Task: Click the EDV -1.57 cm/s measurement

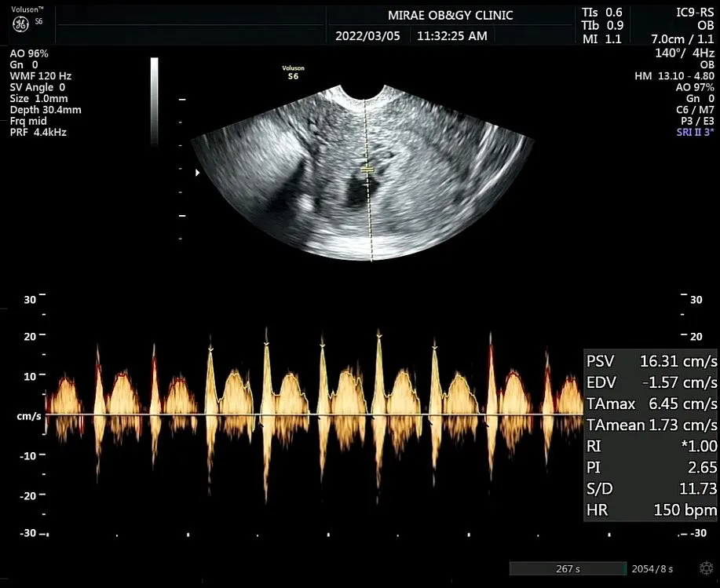Action: point(651,382)
